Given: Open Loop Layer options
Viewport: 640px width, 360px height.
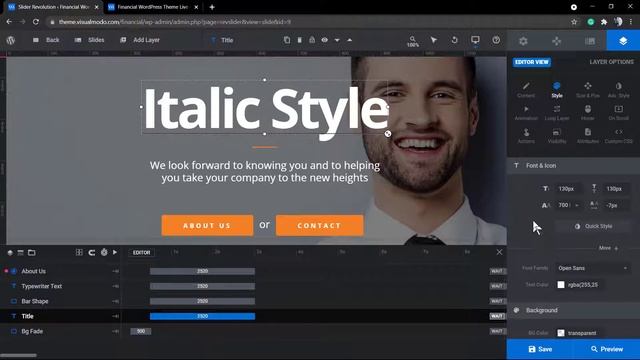Looking at the screenshot, I should (557, 113).
